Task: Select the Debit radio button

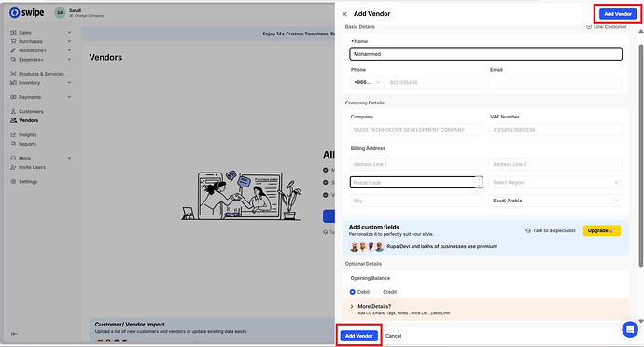Action: [x=353, y=292]
